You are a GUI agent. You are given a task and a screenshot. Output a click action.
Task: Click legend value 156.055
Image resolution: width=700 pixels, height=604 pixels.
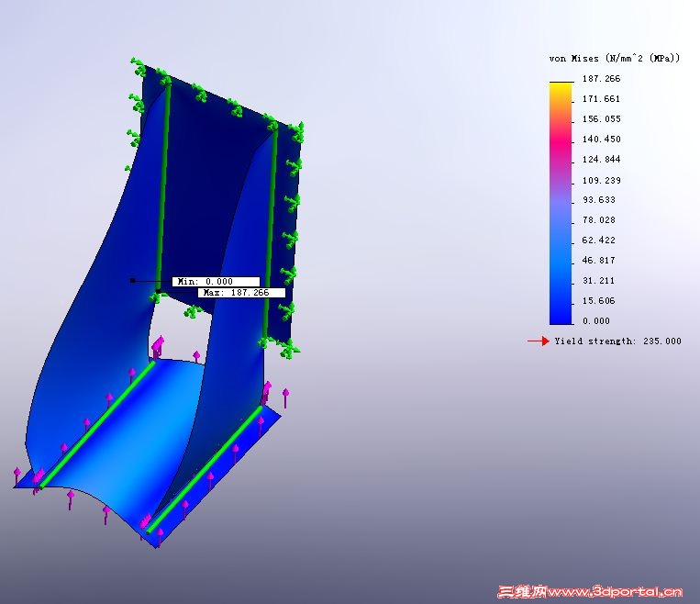click(601, 118)
